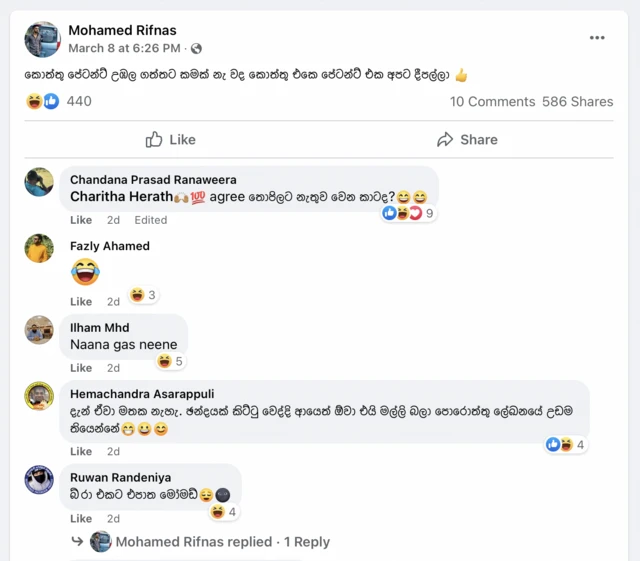Viewport: 640px width, 561px height.
Task: Show the 10 Comments list
Action: coord(492,101)
